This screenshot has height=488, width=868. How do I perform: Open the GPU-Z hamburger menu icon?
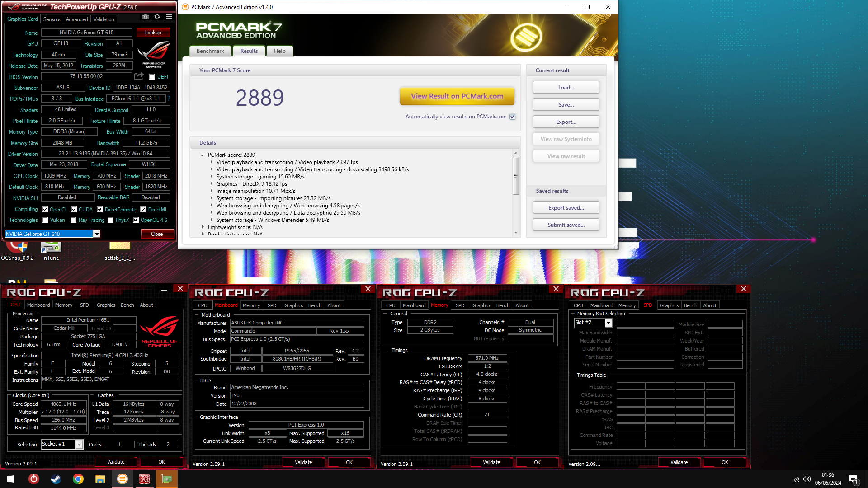(x=169, y=17)
